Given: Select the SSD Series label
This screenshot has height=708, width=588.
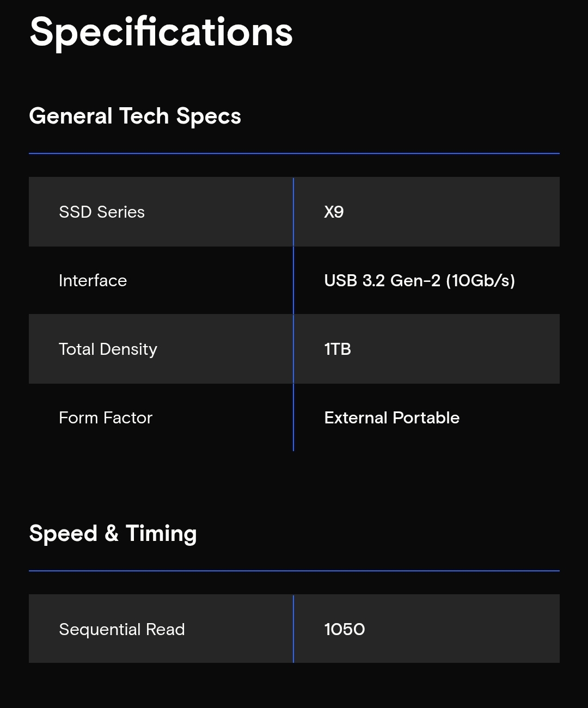Looking at the screenshot, I should (102, 212).
